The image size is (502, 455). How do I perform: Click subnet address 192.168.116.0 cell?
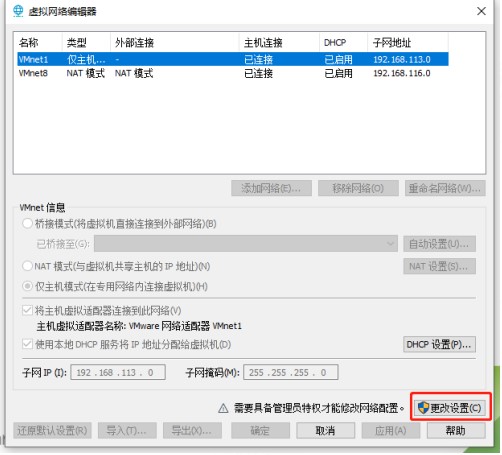coord(402,73)
